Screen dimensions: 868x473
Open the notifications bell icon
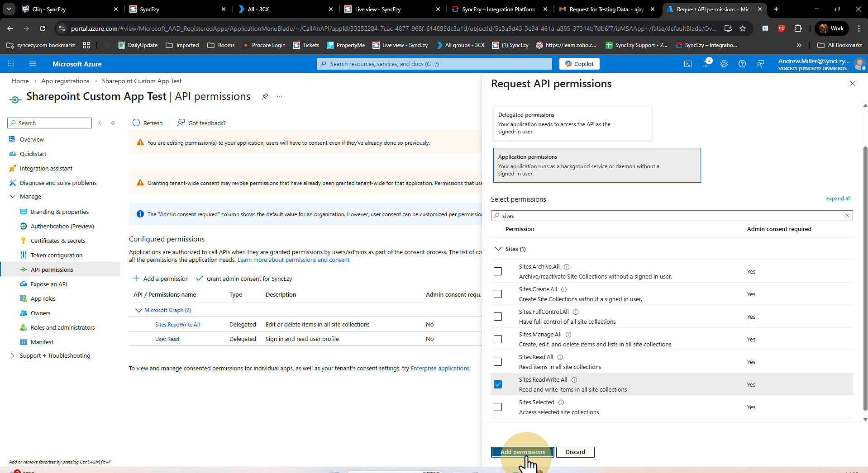coord(706,64)
